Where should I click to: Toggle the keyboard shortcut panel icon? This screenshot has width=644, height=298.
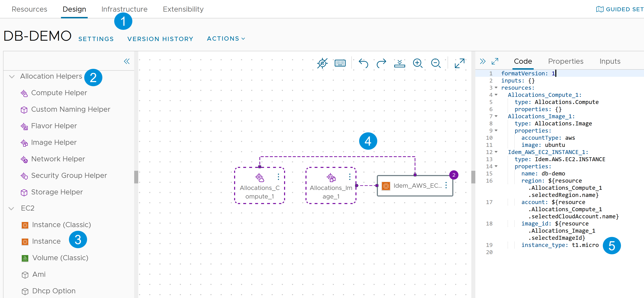click(341, 63)
